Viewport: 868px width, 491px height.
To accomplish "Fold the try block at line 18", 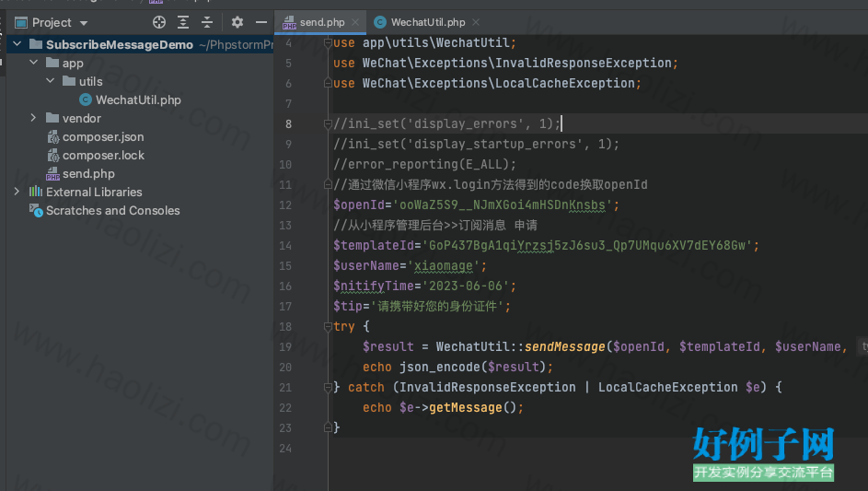I will click(328, 326).
